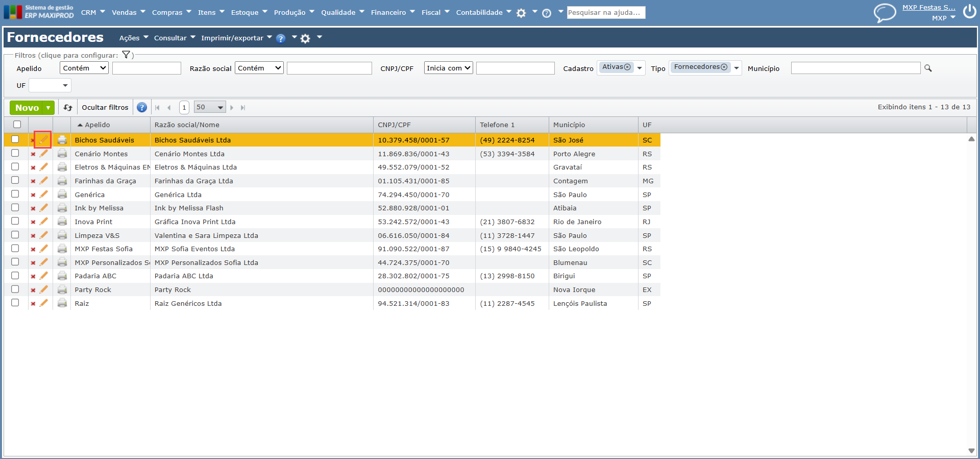980x459 pixels.
Task: Open Fornecedores page help icon
Action: coord(281,38)
